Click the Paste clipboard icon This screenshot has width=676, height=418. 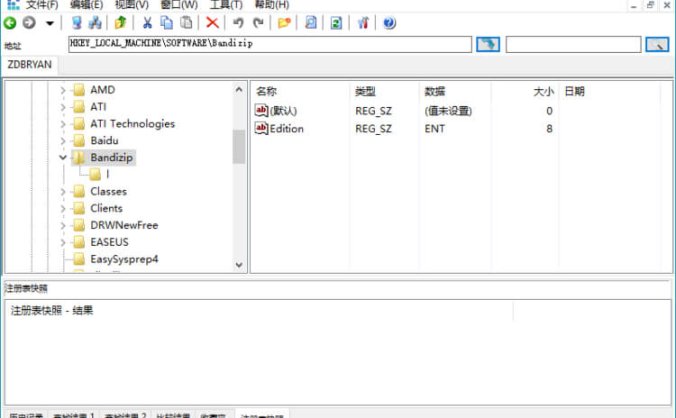pyautogui.click(x=186, y=23)
